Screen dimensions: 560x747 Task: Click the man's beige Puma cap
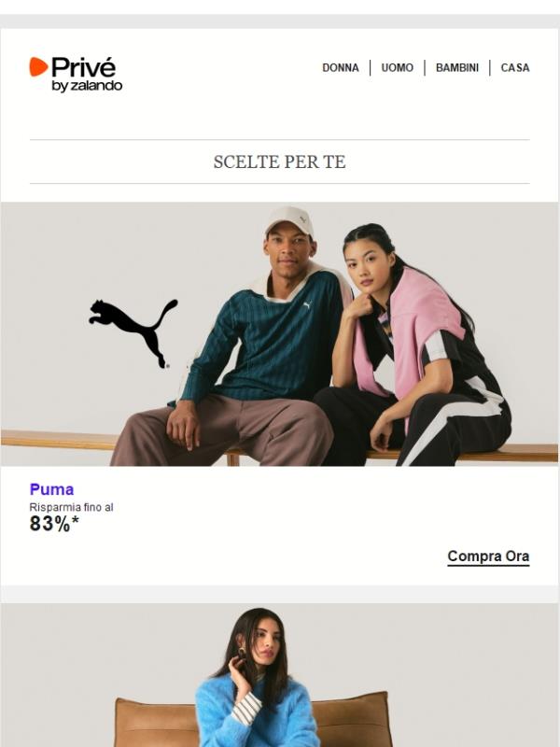click(x=289, y=221)
